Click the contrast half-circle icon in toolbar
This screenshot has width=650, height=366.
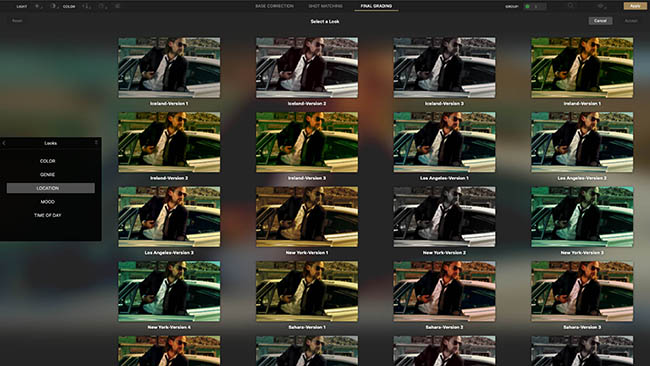tap(54, 6)
